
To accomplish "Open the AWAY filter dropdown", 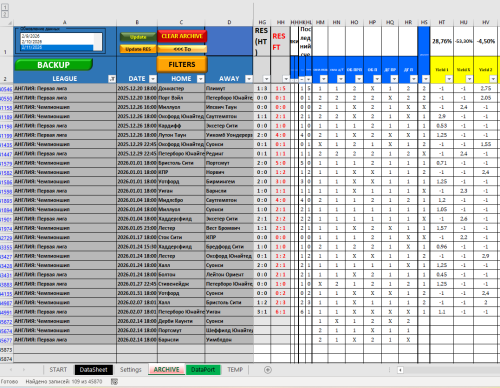I will [x=249, y=79].
